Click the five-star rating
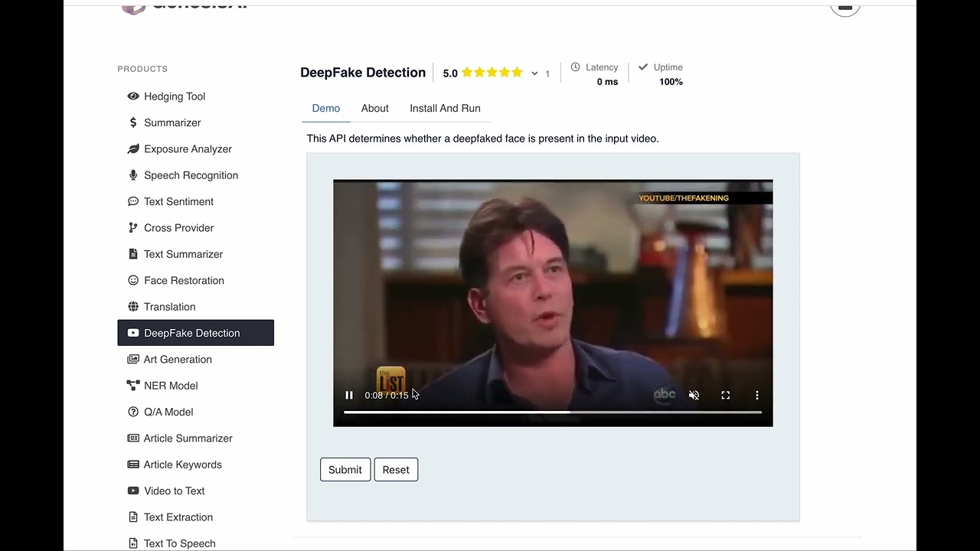980x551 pixels. pos(492,73)
